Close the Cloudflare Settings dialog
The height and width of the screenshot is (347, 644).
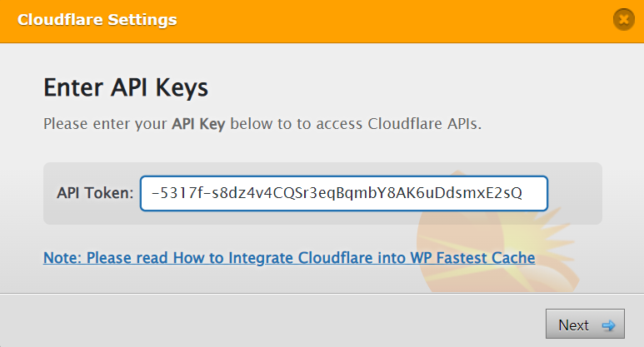(623, 19)
